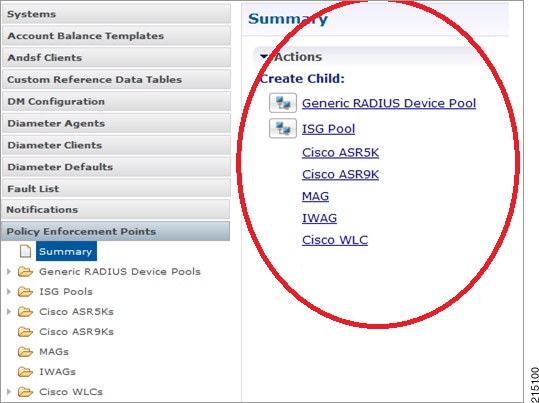The height and width of the screenshot is (403, 539).
Task: Open the Diameter Agents section
Action: point(116,123)
